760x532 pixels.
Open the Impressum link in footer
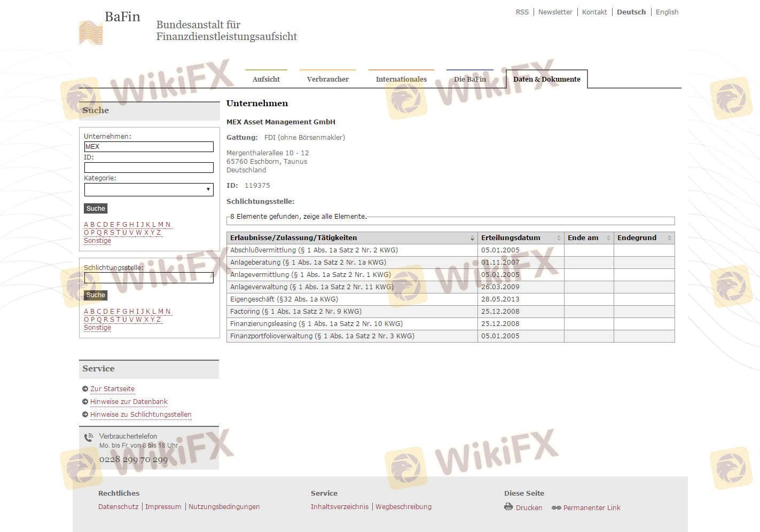pyautogui.click(x=163, y=507)
